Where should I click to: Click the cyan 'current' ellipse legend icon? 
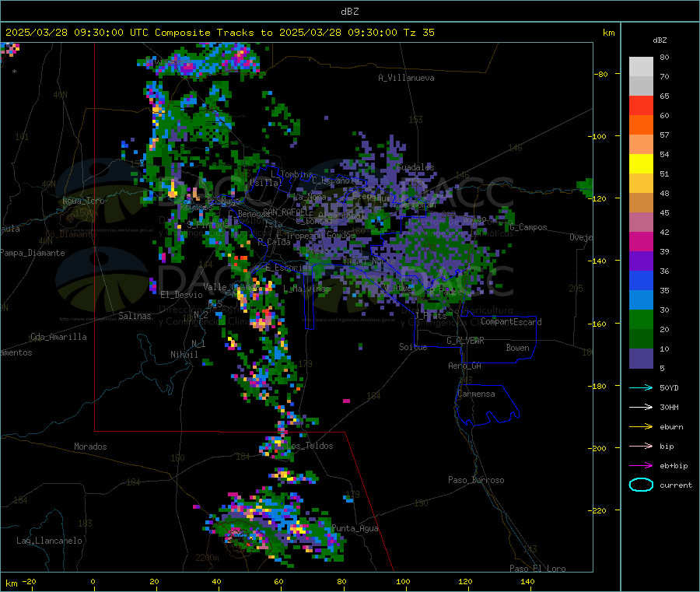pos(641,485)
